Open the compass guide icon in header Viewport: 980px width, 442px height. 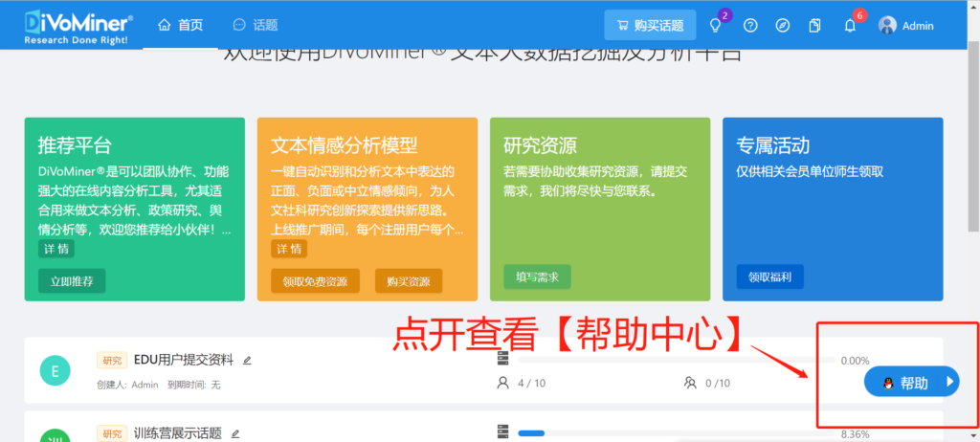coord(783,26)
